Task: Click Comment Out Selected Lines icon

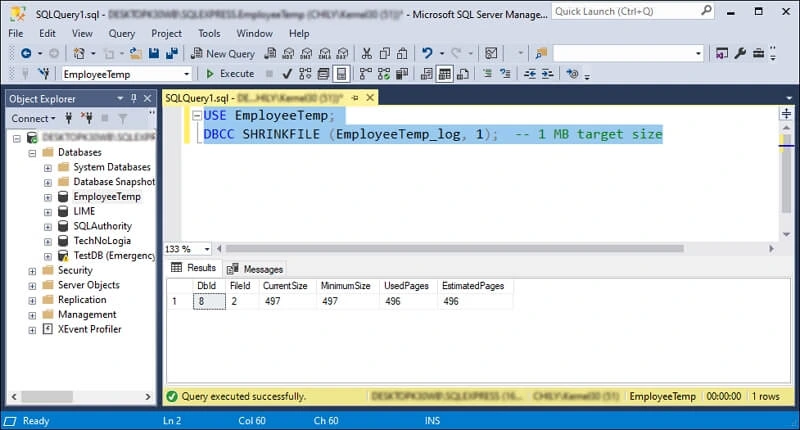Action: [487, 74]
